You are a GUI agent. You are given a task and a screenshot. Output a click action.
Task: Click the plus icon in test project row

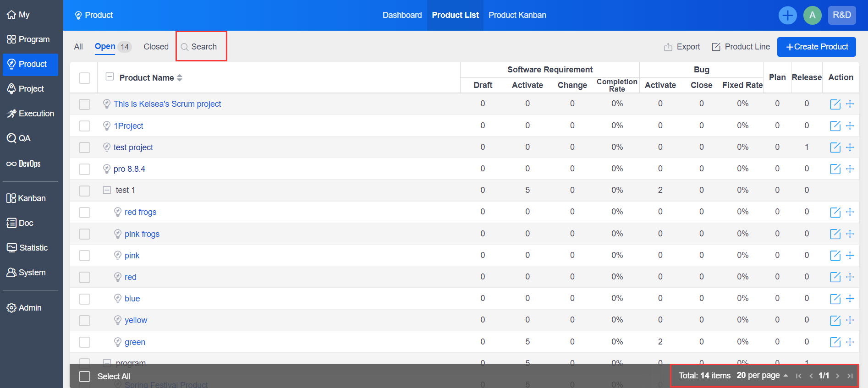point(850,148)
